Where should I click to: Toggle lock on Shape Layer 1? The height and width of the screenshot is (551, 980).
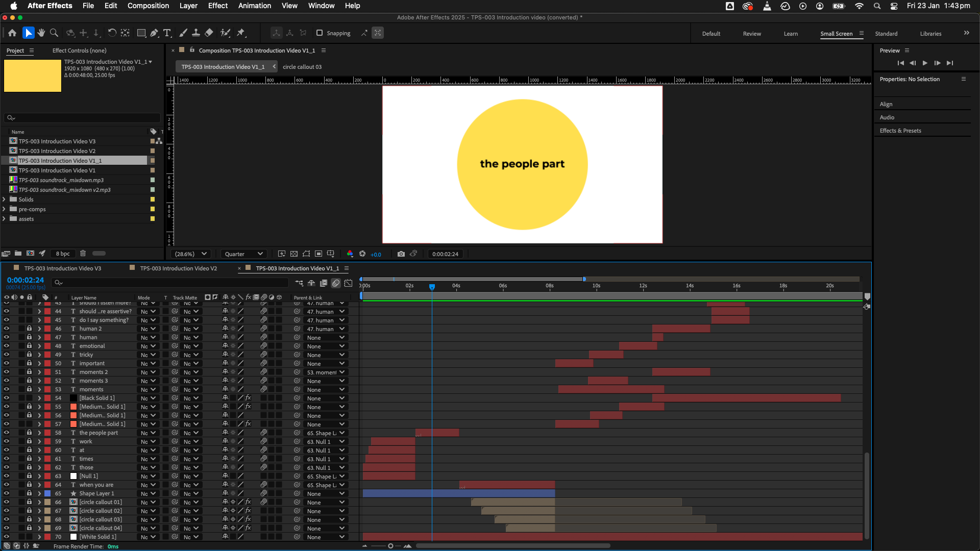click(x=29, y=493)
